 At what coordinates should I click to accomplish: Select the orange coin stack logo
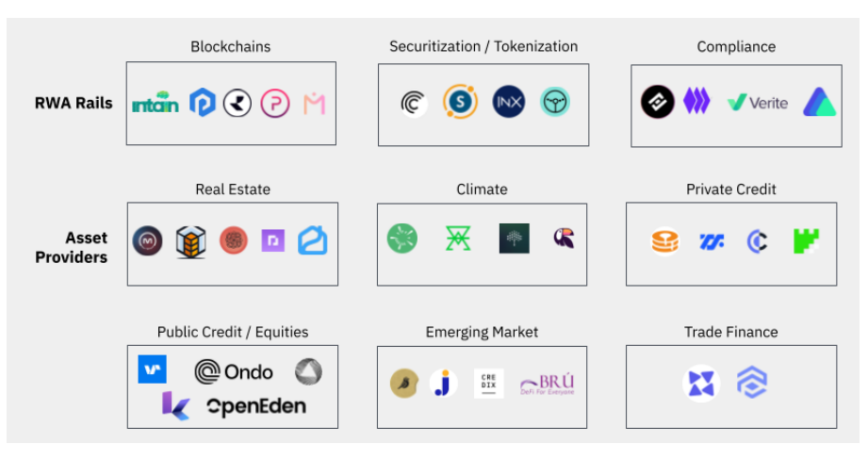pyautogui.click(x=664, y=241)
